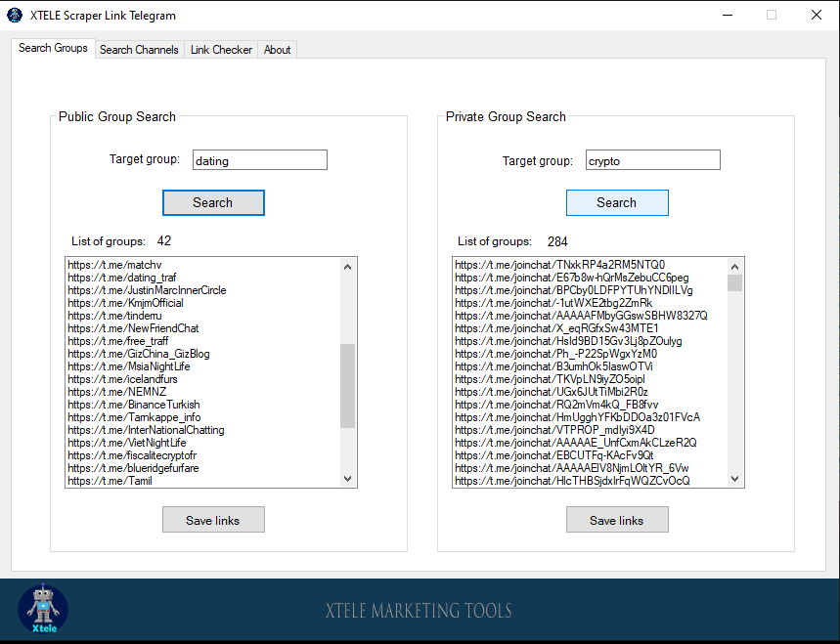Save links from private group list
Screen dimensions: 840x644
[617, 520]
